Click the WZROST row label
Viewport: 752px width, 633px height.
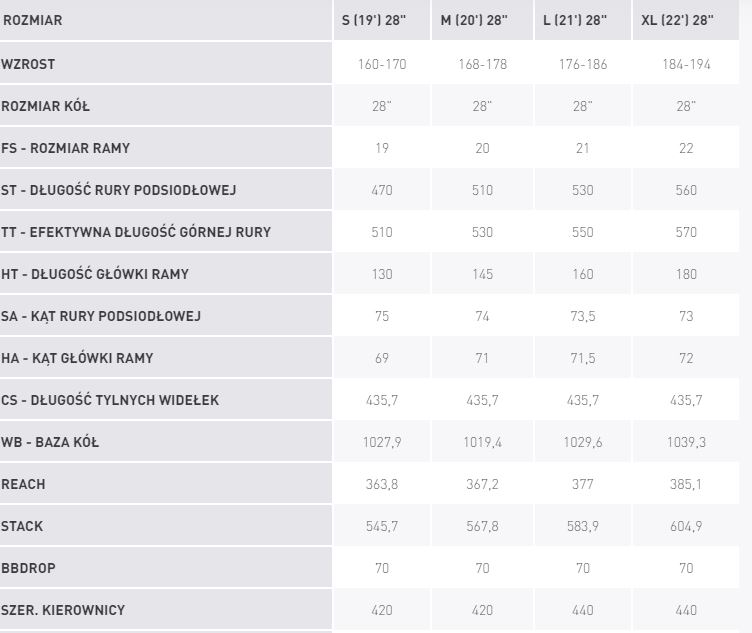pyautogui.click(x=29, y=64)
